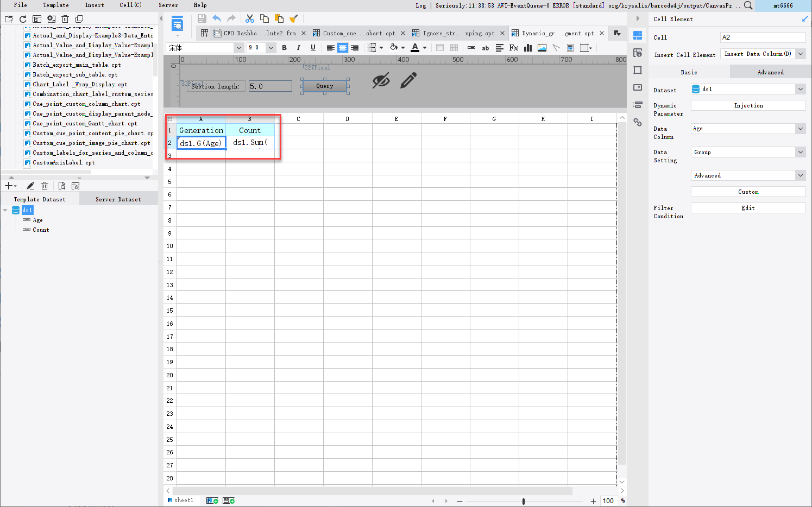Select the hyperlink icon in right sidebar
Image resolution: width=812 pixels, height=507 pixels.
click(638, 122)
